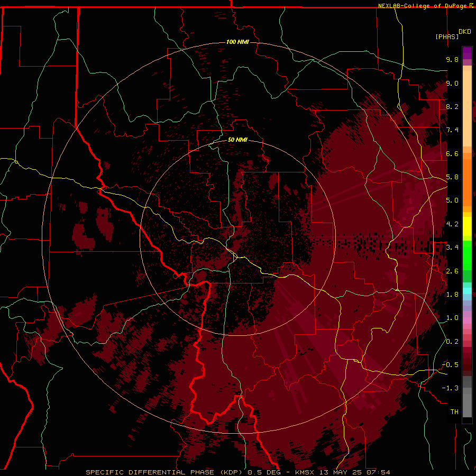Pick the pink band of the color bar
Viewport: 476px width, 476px height.
click(x=467, y=321)
